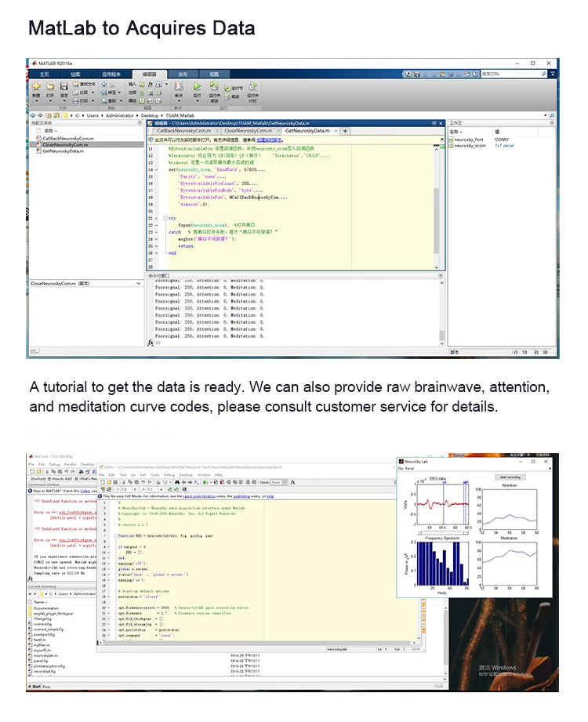The height and width of the screenshot is (722, 588).
Task: Click the fx function icon in command window
Action: pyautogui.click(x=151, y=343)
